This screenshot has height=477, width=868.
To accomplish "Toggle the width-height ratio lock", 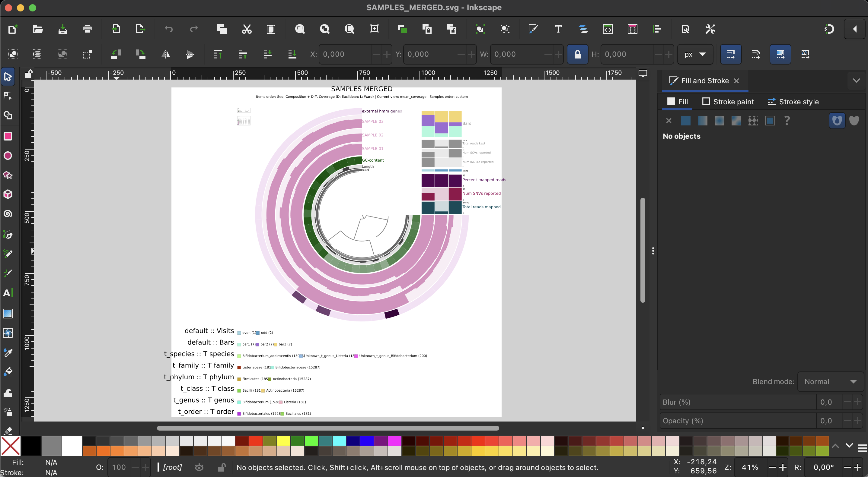I will (x=577, y=54).
